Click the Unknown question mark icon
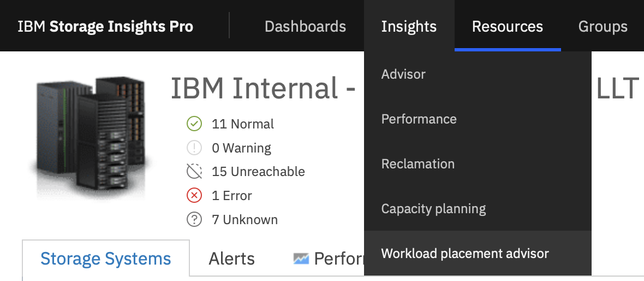 [194, 220]
